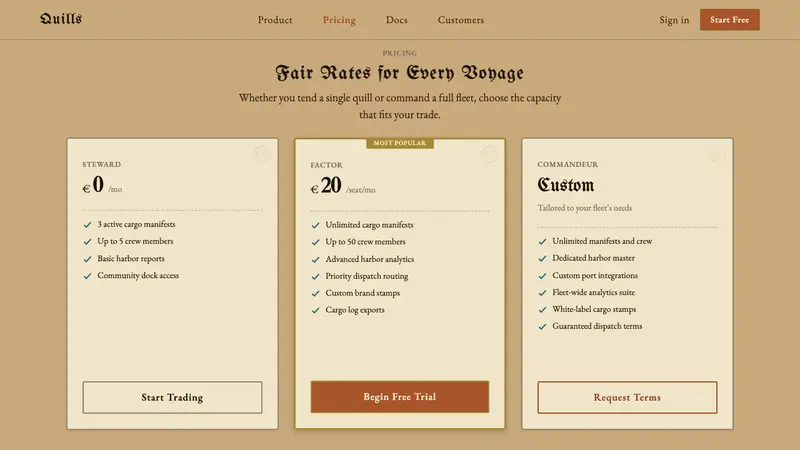This screenshot has width=800, height=450.
Task: Click the checkmark beside Guaranteed dispatch terms
Action: (542, 326)
